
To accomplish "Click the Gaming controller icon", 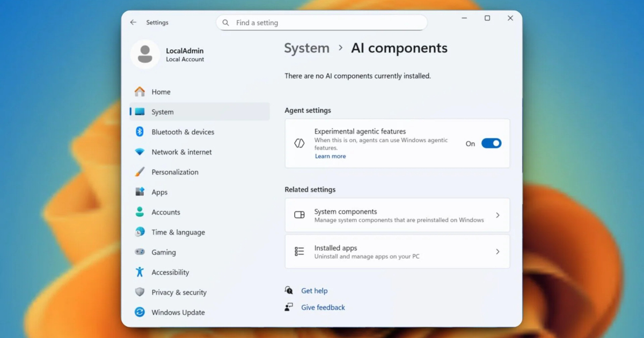I will tap(140, 252).
